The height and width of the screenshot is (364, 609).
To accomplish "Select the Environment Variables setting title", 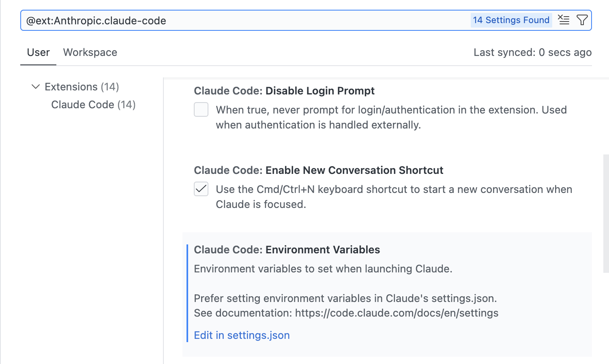I will [x=287, y=250].
